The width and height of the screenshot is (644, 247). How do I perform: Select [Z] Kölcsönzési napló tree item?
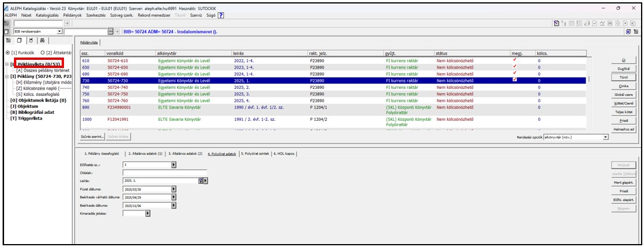point(44,88)
